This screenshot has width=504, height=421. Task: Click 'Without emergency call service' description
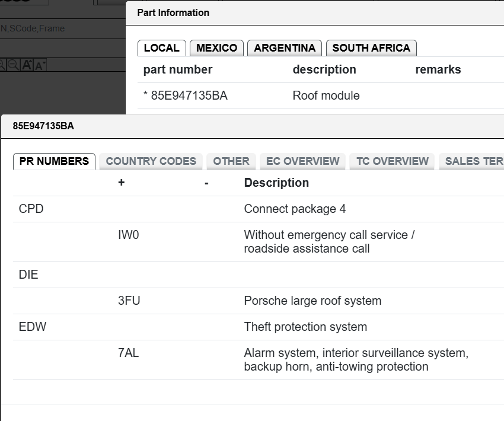coord(329,242)
